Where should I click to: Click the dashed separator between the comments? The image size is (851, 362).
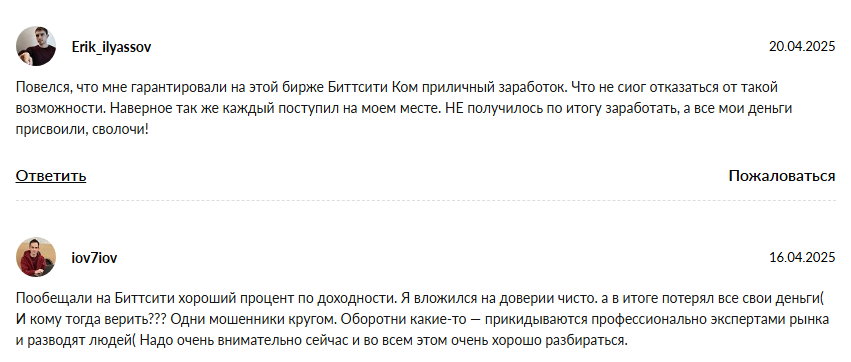426,200
